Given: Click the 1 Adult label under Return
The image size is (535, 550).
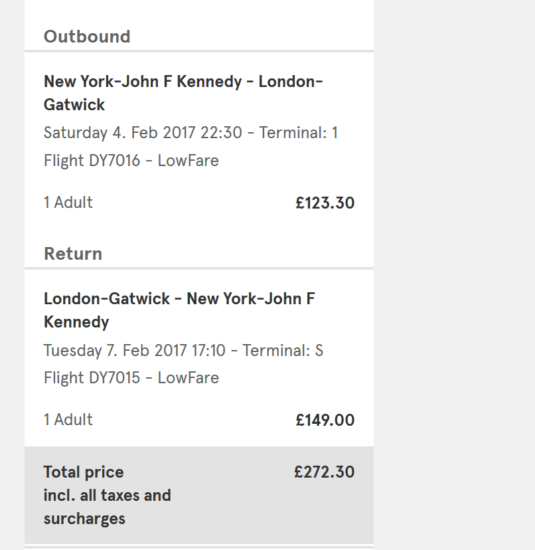Looking at the screenshot, I should tap(68, 420).
